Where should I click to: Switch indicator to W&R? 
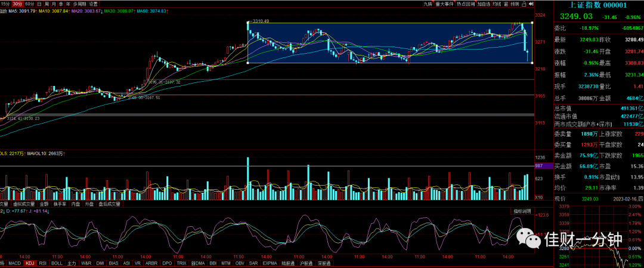[x=86, y=263]
